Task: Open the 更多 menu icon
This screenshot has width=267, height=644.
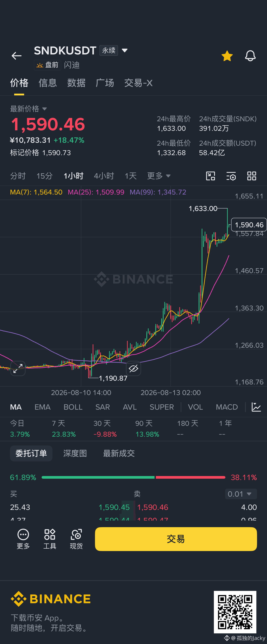Action: pyautogui.click(x=23, y=539)
